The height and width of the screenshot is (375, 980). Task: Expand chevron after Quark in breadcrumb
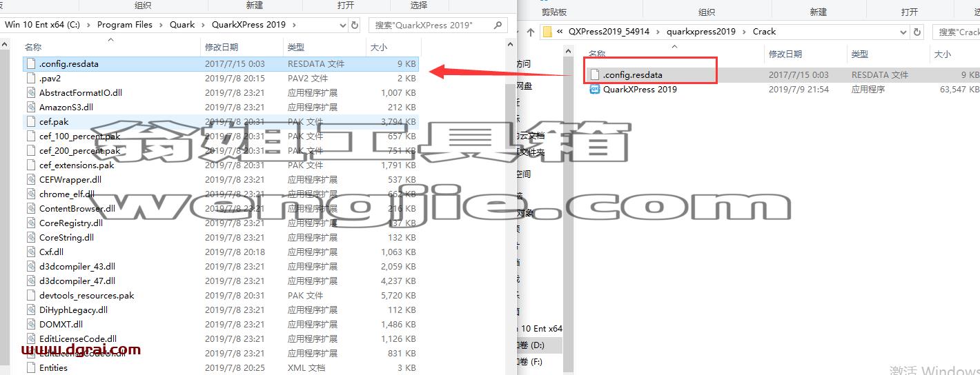[203, 25]
